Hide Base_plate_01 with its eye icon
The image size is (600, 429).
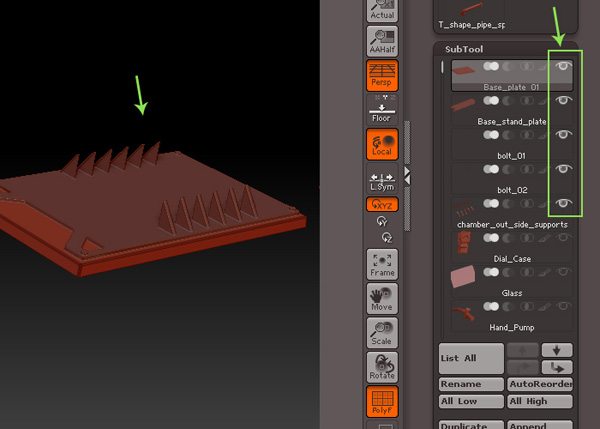(x=563, y=66)
